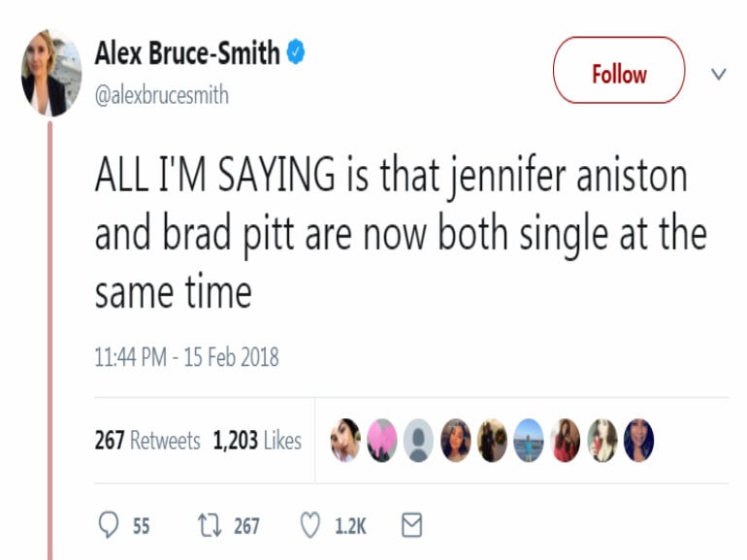Like the tweet with the heart icon
Screen dimensions: 747x560
(310, 526)
